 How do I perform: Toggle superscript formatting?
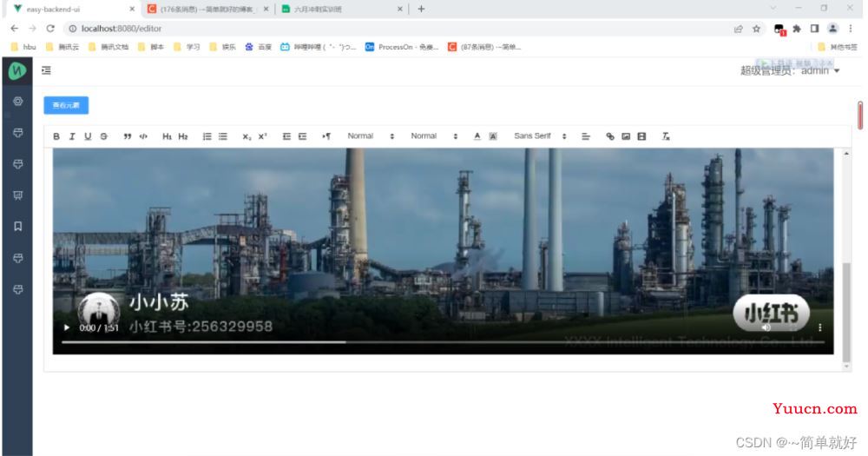(x=262, y=136)
